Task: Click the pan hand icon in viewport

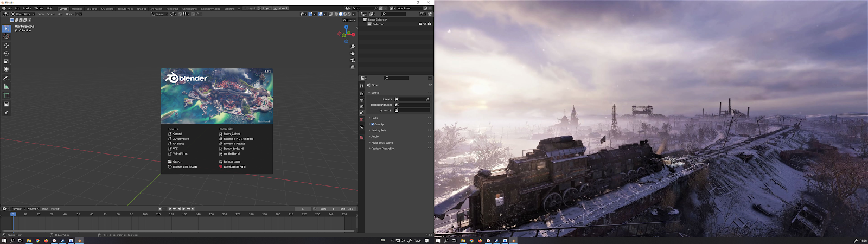Action: click(x=353, y=53)
